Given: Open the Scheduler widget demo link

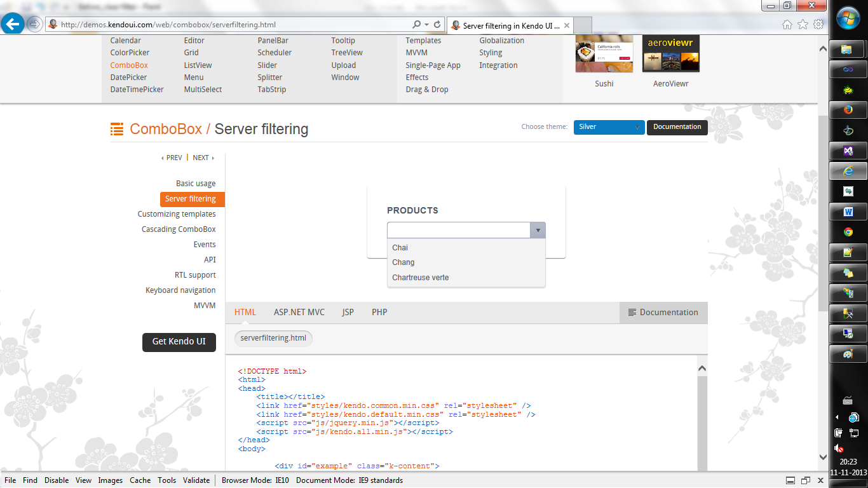Looking at the screenshot, I should click(275, 53).
